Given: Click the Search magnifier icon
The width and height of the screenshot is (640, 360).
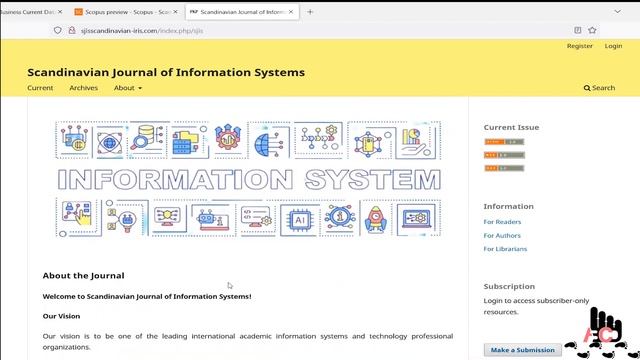Looking at the screenshot, I should coord(587,88).
